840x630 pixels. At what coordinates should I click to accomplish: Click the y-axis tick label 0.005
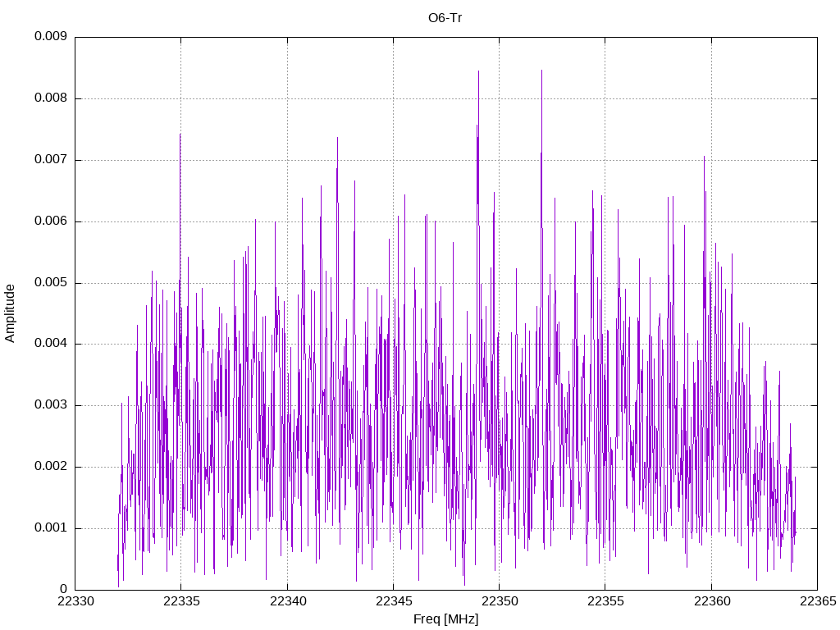point(51,282)
